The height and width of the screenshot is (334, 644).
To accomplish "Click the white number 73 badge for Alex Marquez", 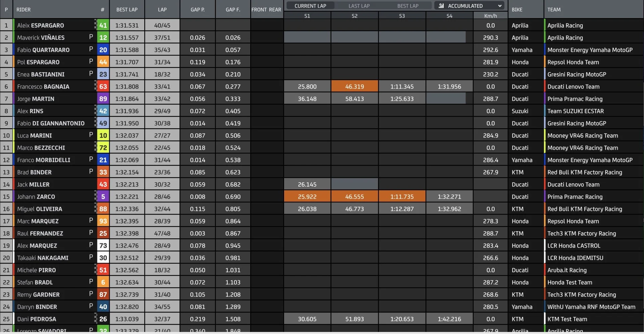I will coord(103,245).
